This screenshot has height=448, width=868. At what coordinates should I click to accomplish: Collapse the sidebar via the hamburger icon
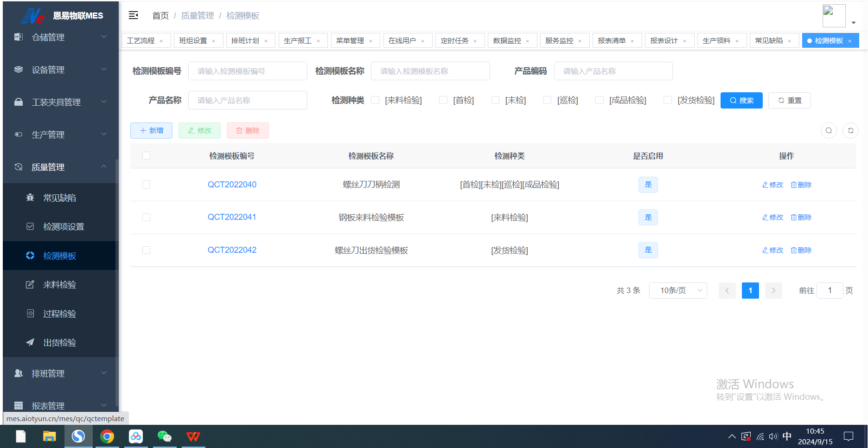(x=133, y=15)
